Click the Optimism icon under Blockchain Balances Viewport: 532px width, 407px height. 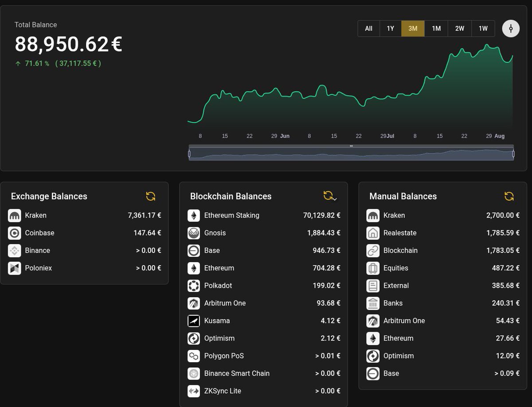point(193,338)
